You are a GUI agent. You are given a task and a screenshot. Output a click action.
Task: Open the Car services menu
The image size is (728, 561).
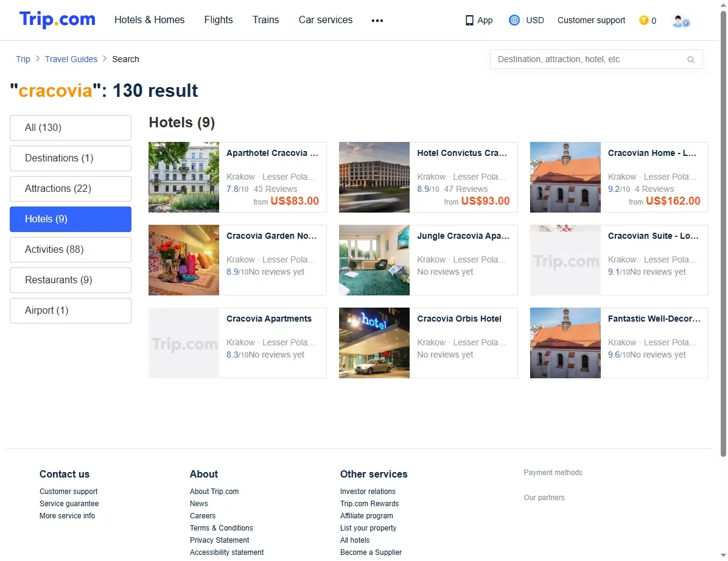326,19
